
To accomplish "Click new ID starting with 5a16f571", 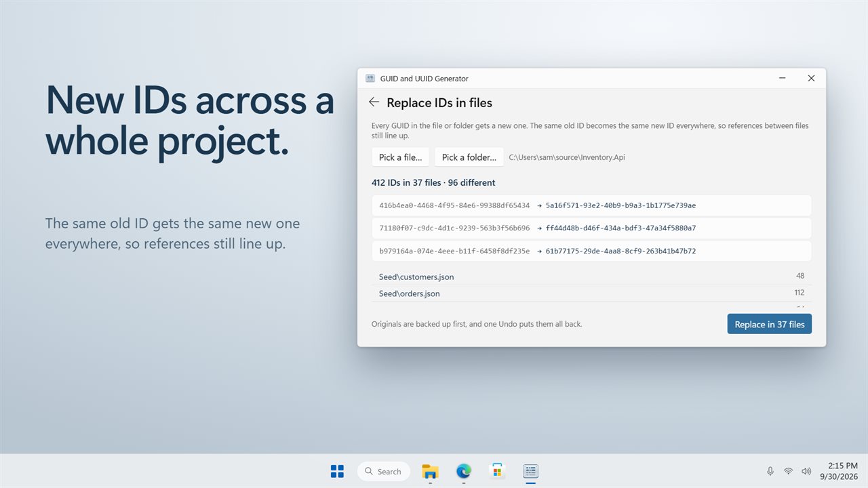I will click(620, 205).
